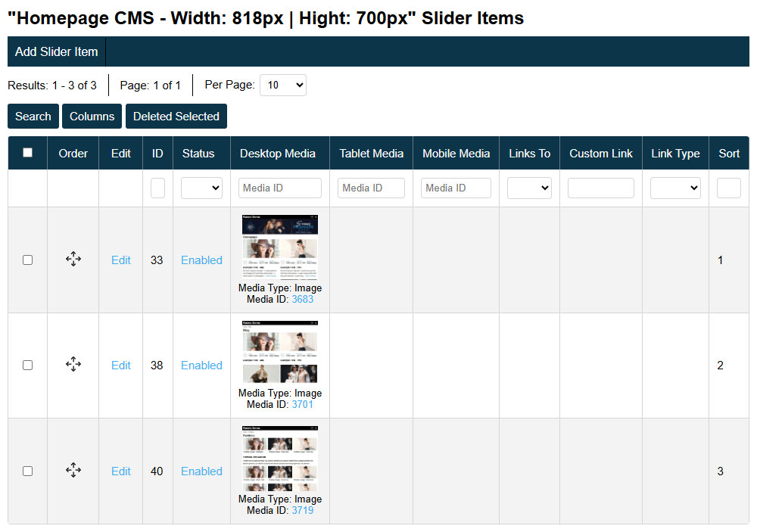Click the thumbnail image for media 3683

pyautogui.click(x=280, y=247)
